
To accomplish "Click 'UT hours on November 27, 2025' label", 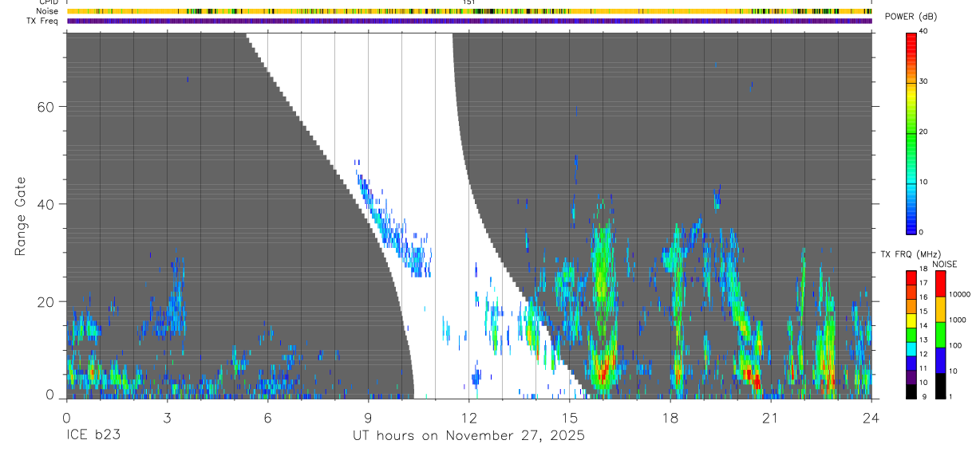I will (469, 436).
